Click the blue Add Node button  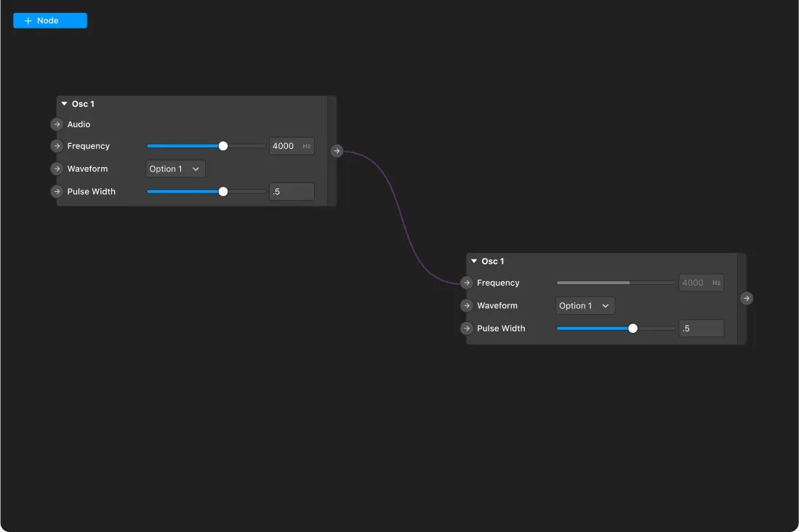[50, 21]
